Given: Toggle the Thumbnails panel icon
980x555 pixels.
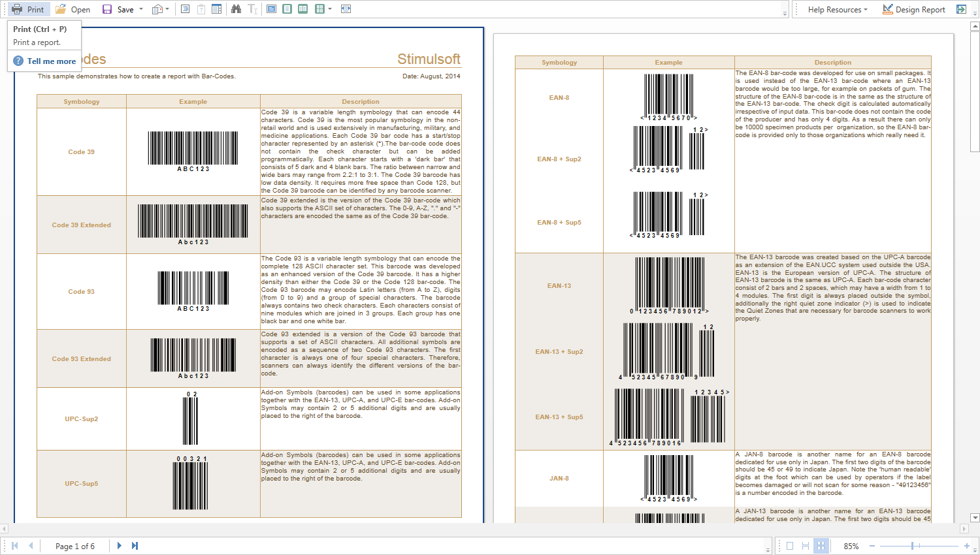Looking at the screenshot, I should point(216,9).
